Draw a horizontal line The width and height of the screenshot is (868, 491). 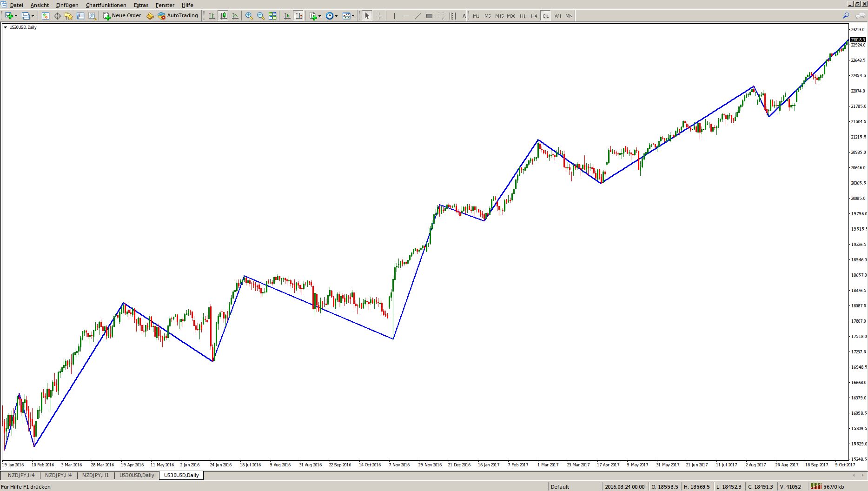[x=406, y=16]
